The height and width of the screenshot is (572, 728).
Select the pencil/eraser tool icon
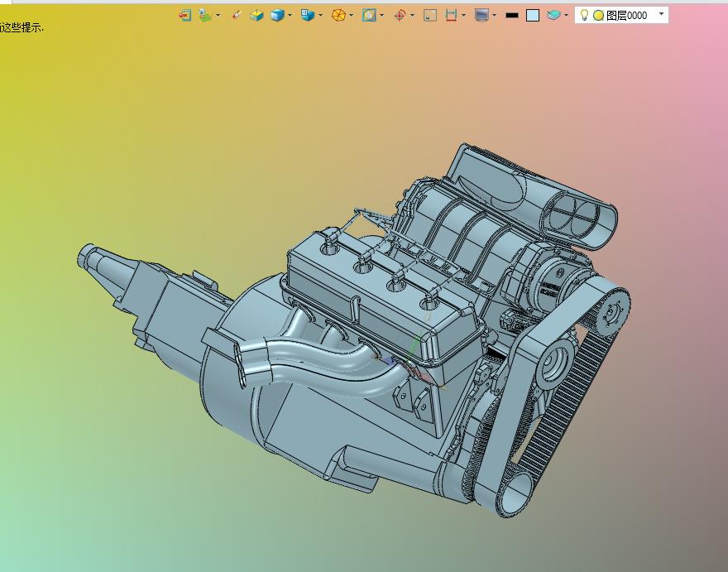[237, 15]
